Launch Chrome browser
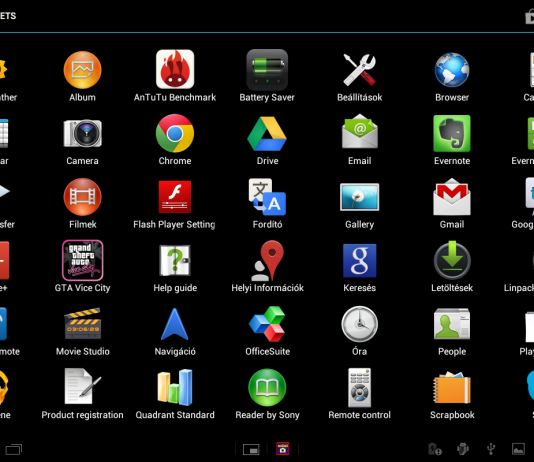Image resolution: width=534 pixels, height=462 pixels. (x=175, y=133)
